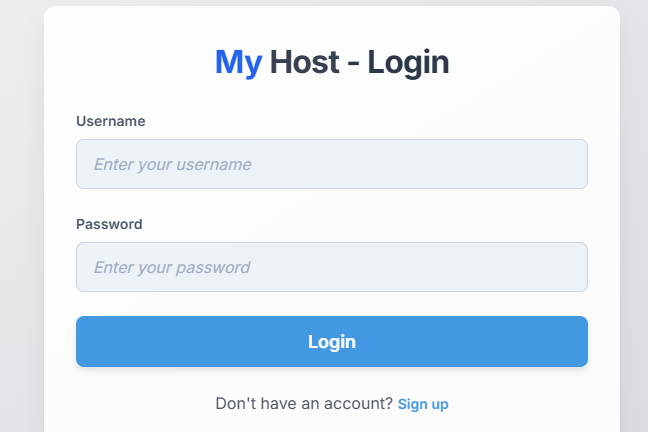
Task: Select the field below the Password label
Action: coord(331,267)
